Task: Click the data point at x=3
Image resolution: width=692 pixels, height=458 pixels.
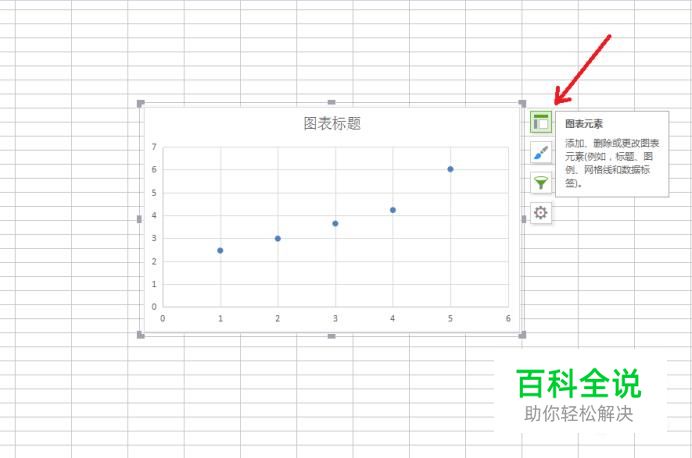Action: [x=335, y=224]
